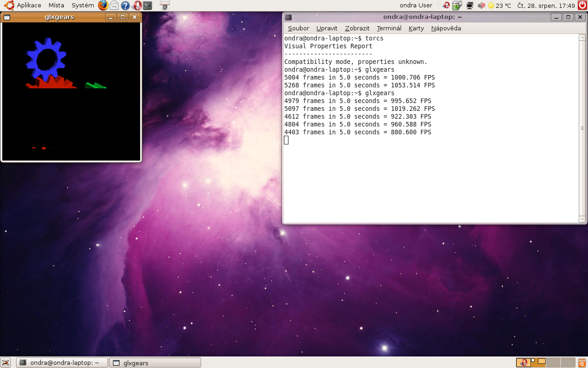Viewport: 588px width, 368px height.
Task: Open the terminal window's title bar menu icon
Action: click(288, 17)
